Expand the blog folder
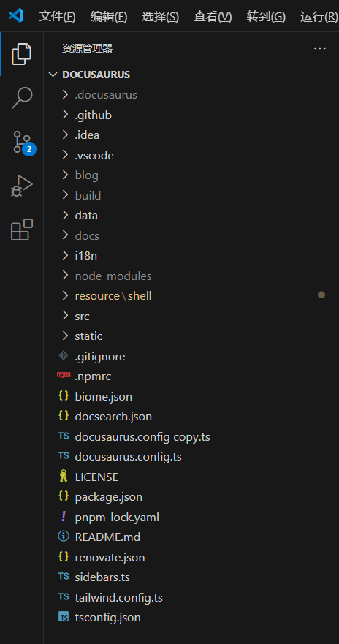This screenshot has height=644, width=339. tap(65, 175)
